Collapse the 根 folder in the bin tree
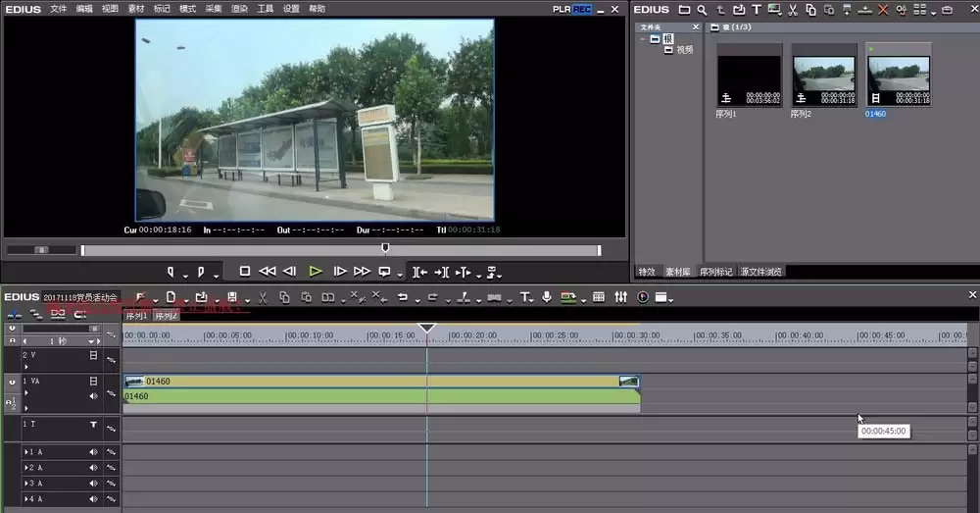The height and width of the screenshot is (513, 980). [643, 39]
